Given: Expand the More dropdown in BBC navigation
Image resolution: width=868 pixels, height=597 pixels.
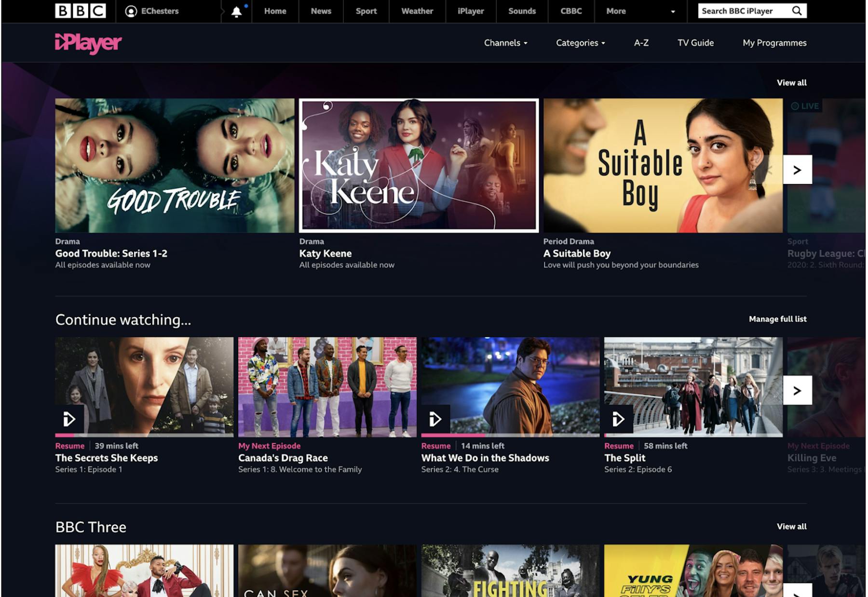Looking at the screenshot, I should click(640, 11).
